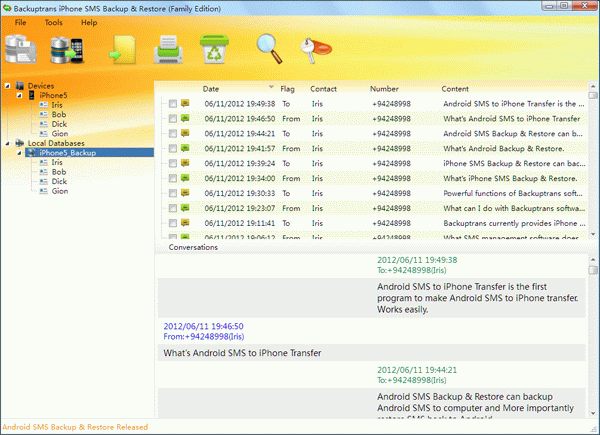The height and width of the screenshot is (435, 600).
Task: Collapse the iPhone5 device node
Action: click(x=19, y=95)
